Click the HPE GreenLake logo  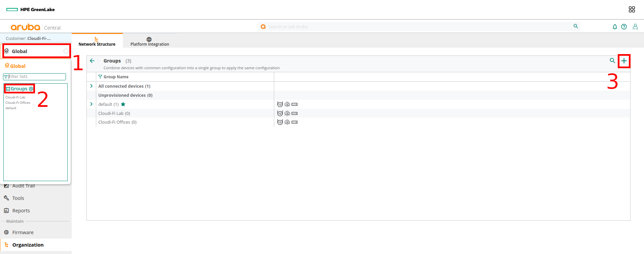point(31,9)
